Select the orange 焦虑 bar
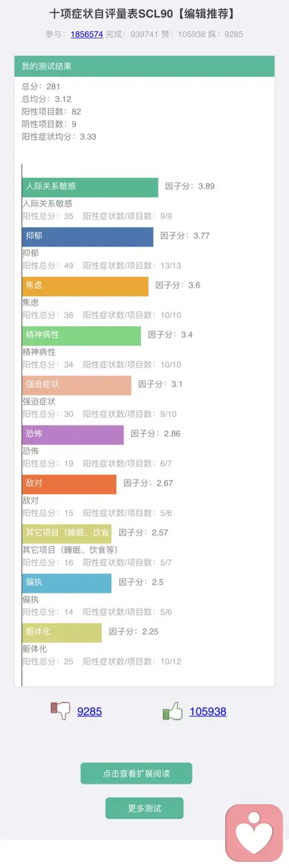Viewport: 289px width, 868px height. (85, 286)
